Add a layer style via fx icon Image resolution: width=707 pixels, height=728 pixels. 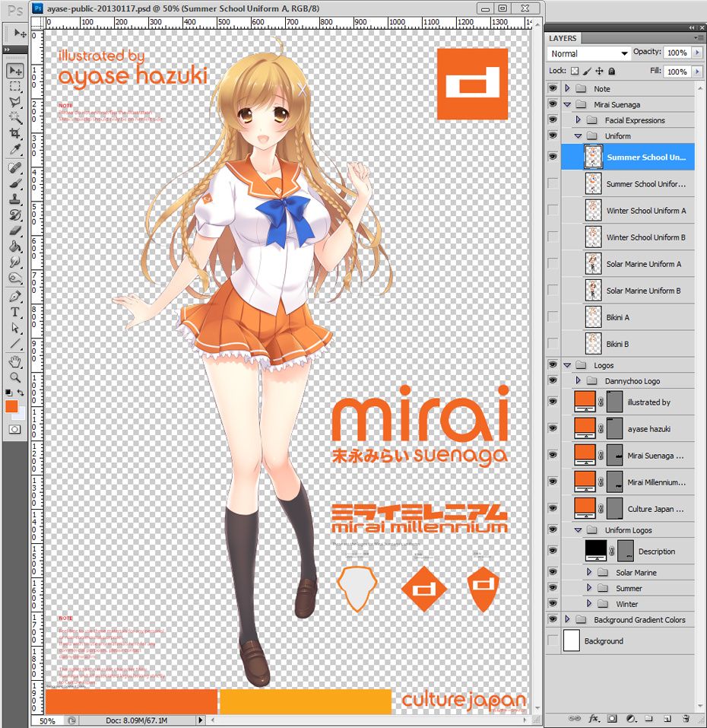[x=593, y=718]
